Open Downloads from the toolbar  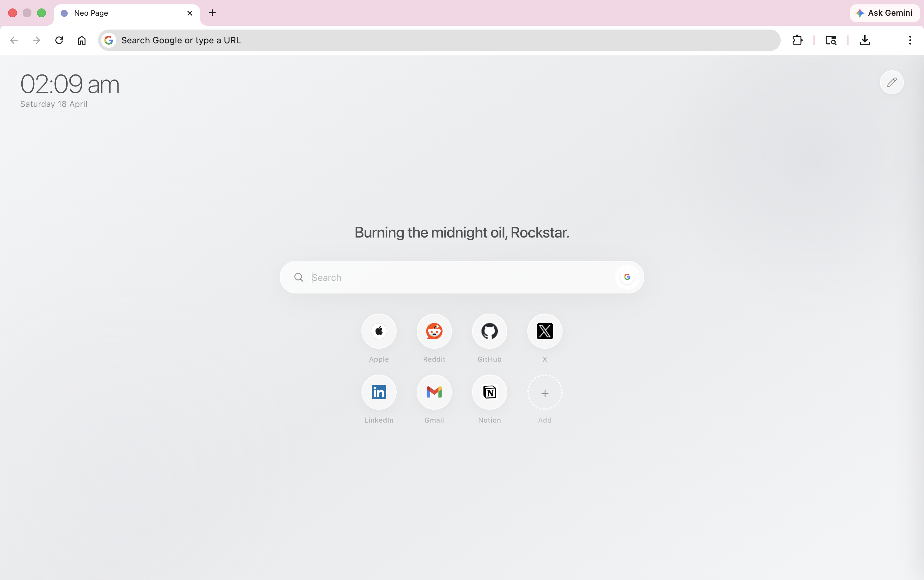coord(865,40)
